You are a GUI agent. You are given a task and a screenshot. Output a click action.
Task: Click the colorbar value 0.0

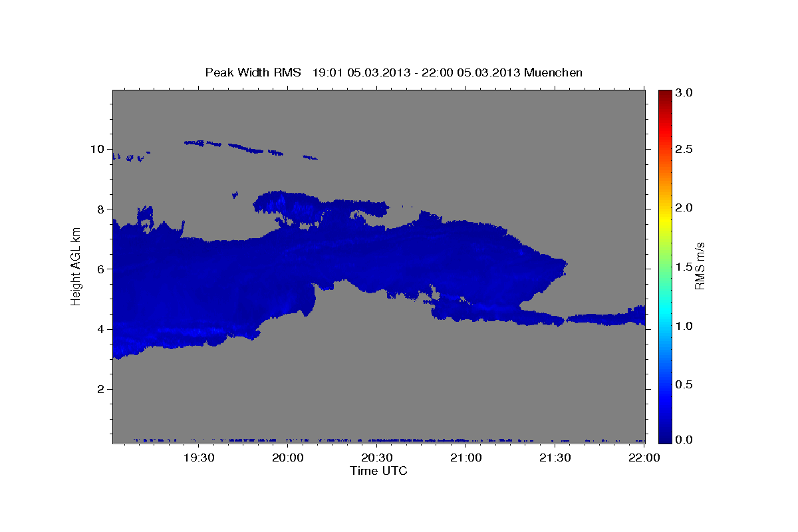tap(685, 440)
